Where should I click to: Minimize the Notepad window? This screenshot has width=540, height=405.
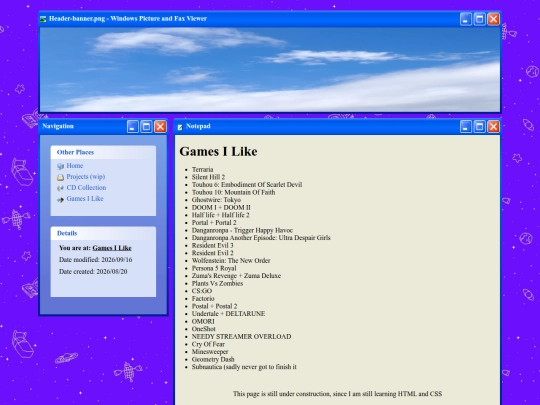coord(466,126)
